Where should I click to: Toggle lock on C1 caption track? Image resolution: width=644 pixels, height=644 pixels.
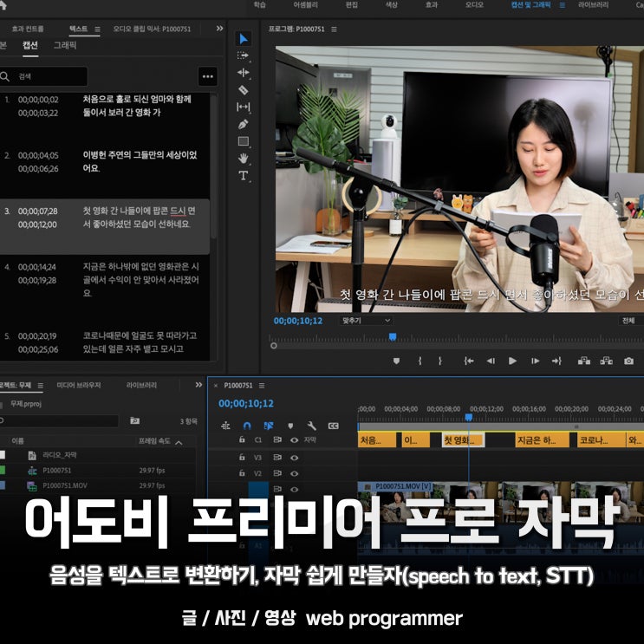tap(242, 439)
